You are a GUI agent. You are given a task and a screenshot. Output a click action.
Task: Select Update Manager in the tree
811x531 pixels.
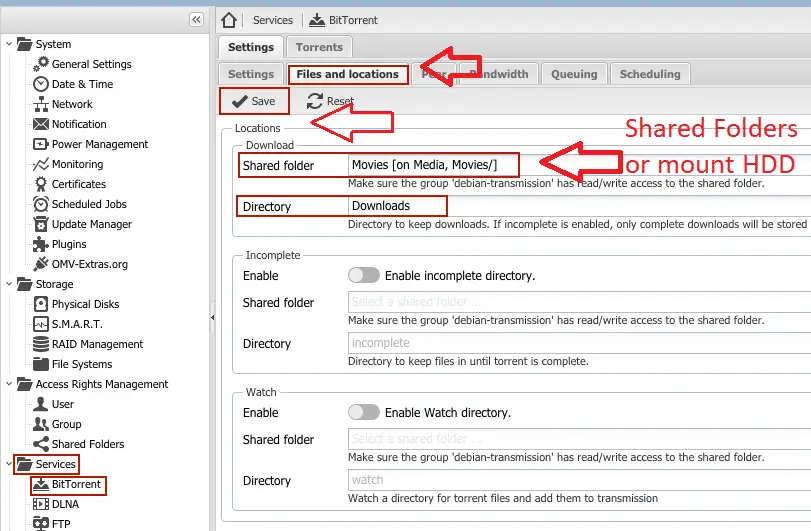[92, 224]
